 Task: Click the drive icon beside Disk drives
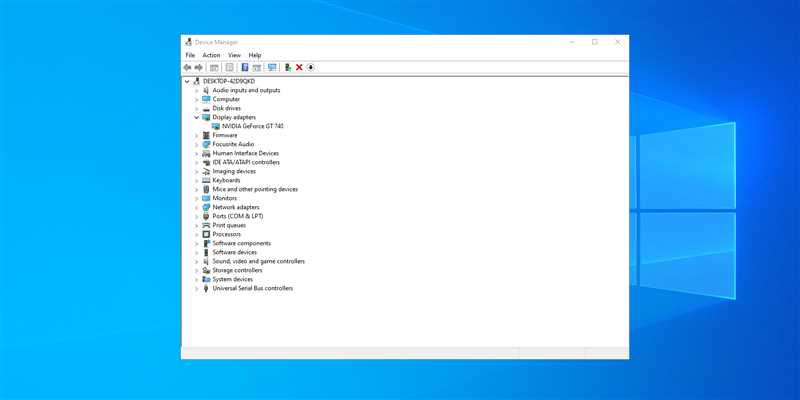tap(206, 108)
